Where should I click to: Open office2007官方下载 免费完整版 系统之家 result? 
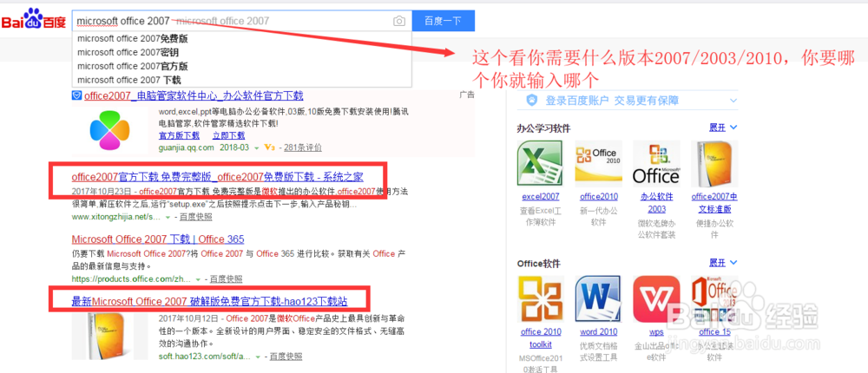coord(218,177)
